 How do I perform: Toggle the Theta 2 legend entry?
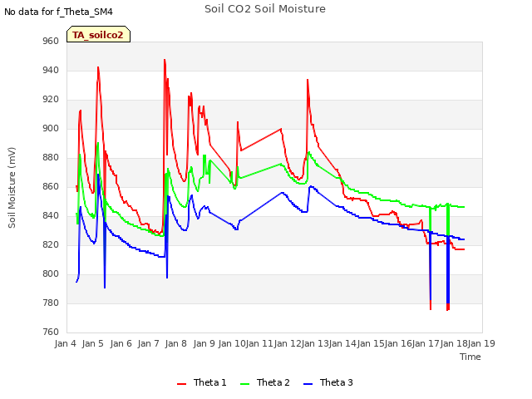coord(265,382)
